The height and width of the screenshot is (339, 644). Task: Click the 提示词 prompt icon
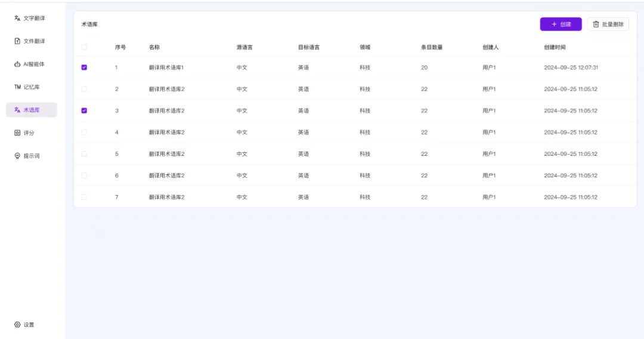tap(17, 156)
